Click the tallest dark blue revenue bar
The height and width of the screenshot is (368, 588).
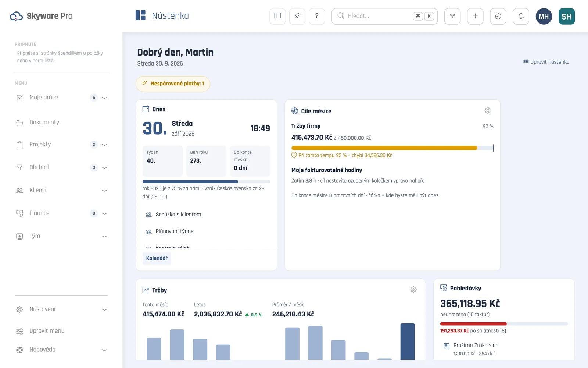tap(408, 342)
